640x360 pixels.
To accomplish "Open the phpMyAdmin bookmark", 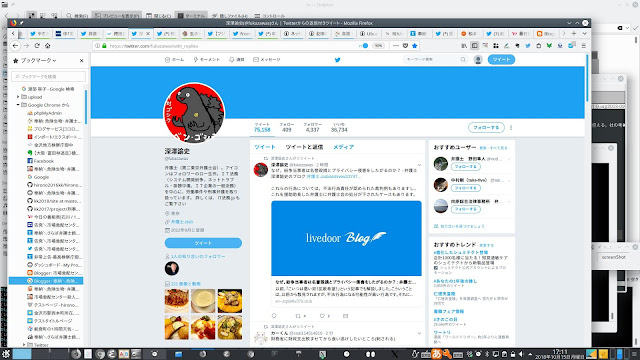I will point(48,113).
